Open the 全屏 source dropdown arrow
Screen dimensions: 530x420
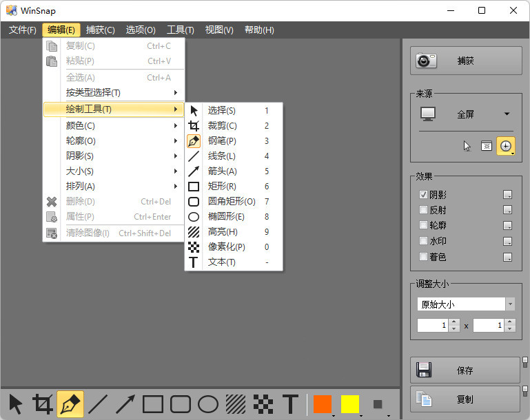point(507,114)
